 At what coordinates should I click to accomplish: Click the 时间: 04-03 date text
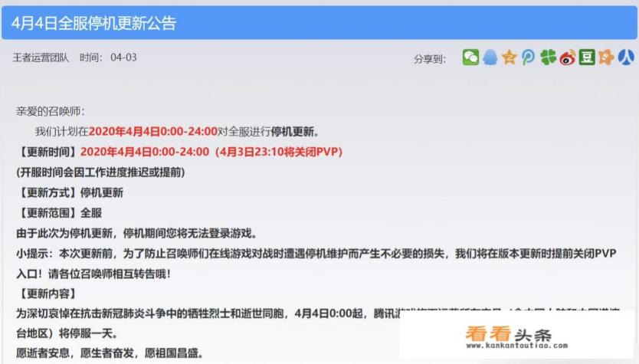point(108,57)
